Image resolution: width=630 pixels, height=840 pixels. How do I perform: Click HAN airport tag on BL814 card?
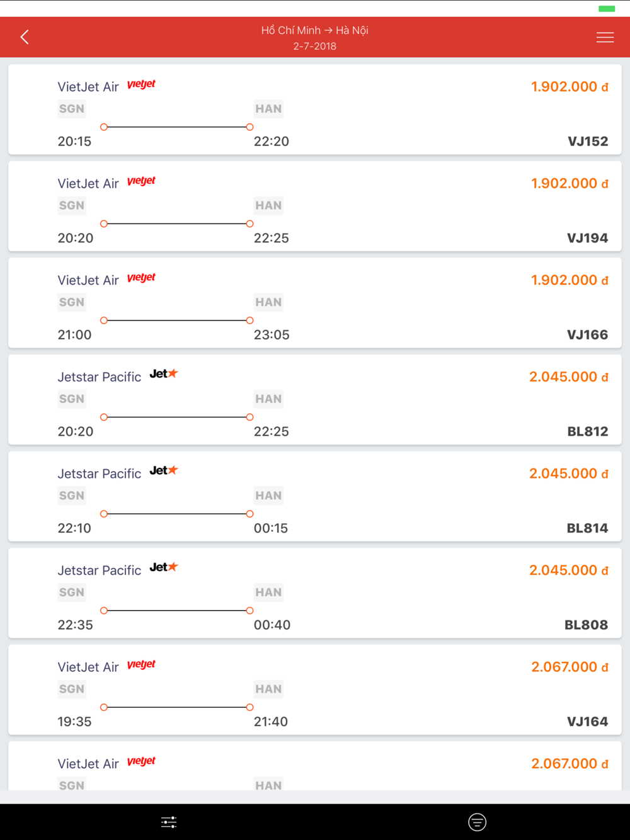268,496
